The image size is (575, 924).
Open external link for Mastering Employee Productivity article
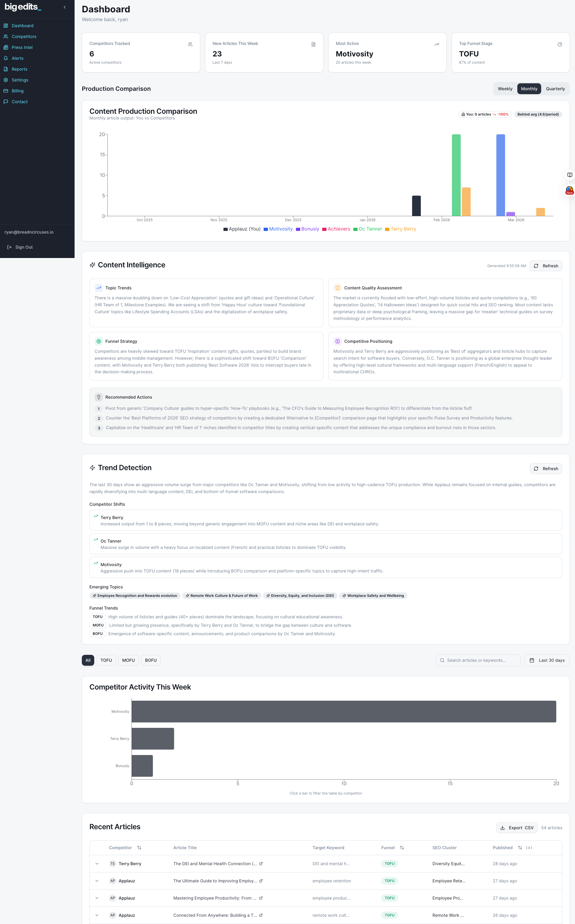(261, 898)
